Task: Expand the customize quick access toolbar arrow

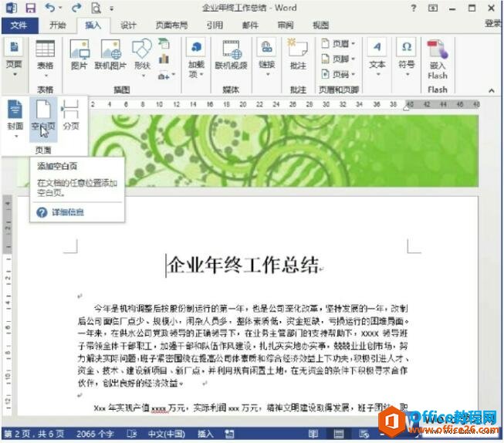Action: pyautogui.click(x=112, y=8)
